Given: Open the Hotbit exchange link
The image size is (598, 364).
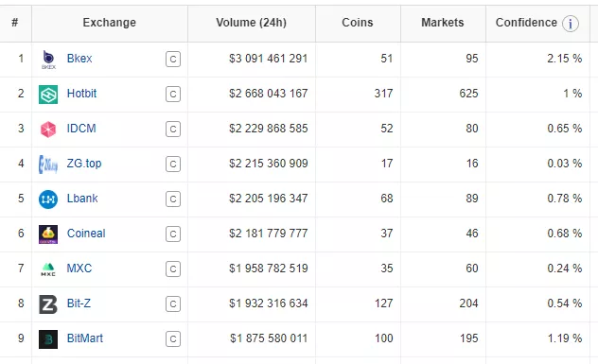Looking at the screenshot, I should [81, 94].
